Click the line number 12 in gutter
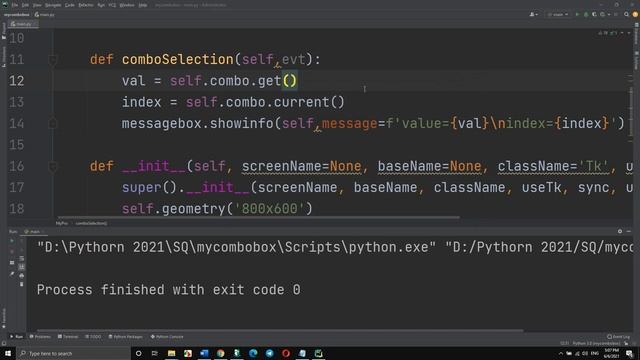 16,81
